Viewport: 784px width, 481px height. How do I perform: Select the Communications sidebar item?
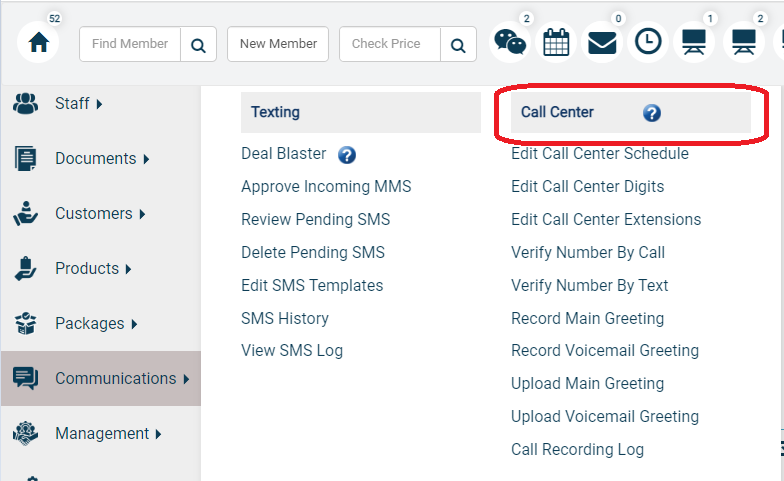click(100, 378)
